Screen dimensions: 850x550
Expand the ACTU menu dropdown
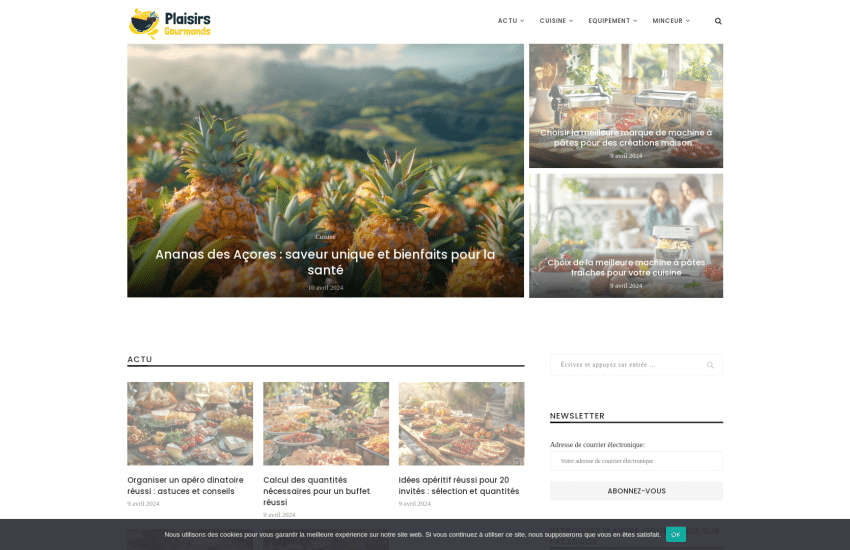pos(511,21)
